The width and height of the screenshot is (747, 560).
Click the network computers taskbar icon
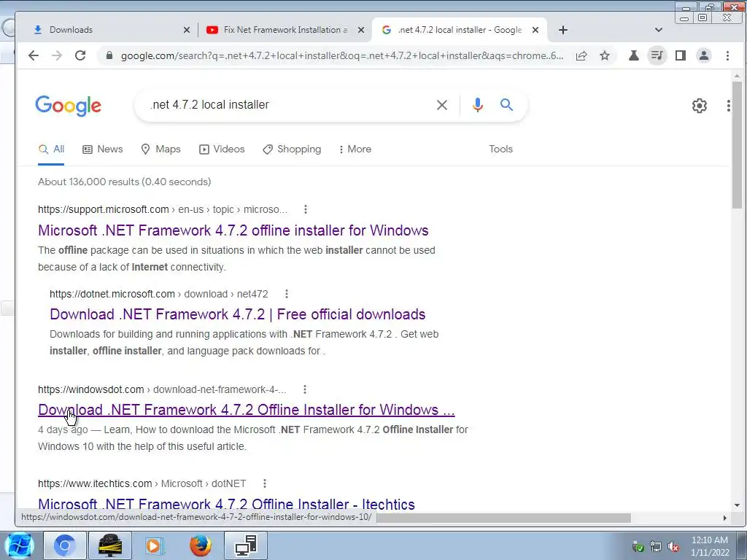(x=245, y=545)
